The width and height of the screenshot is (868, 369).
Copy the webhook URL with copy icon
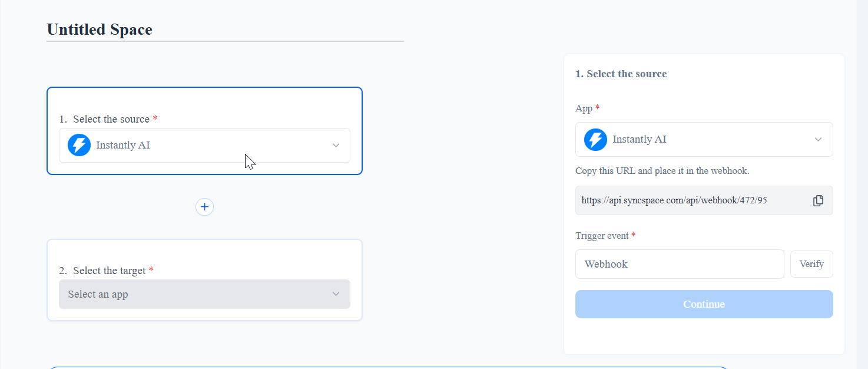pos(818,200)
